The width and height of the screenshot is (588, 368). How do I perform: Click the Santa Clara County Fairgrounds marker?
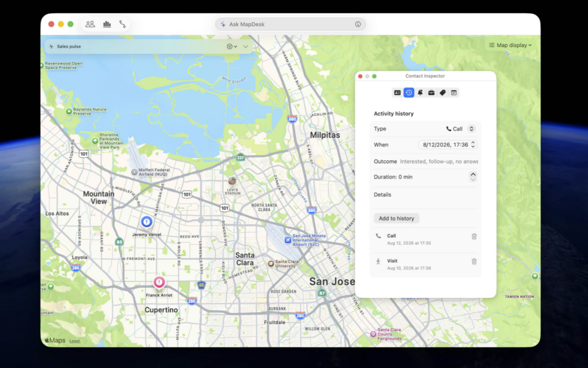pyautogui.click(x=373, y=334)
